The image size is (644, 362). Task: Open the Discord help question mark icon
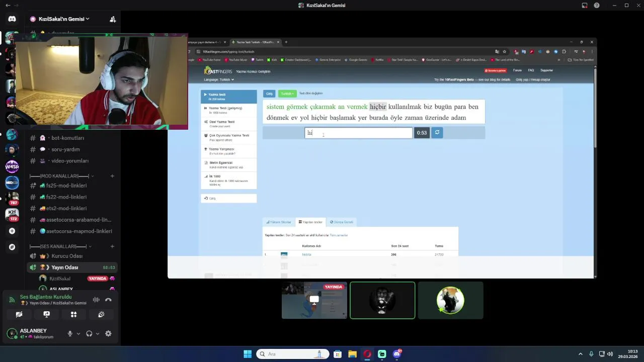(597, 5)
